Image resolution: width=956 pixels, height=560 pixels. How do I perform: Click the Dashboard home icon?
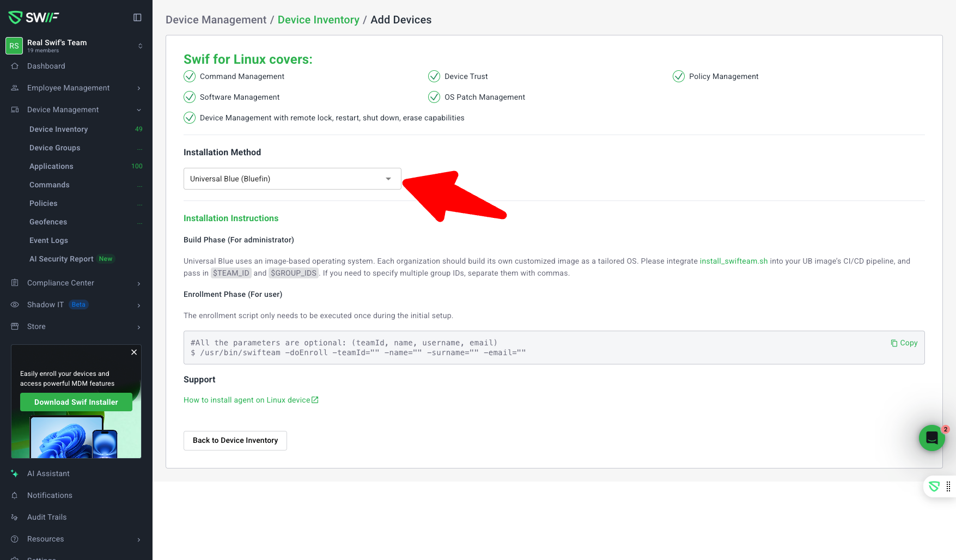pyautogui.click(x=15, y=66)
